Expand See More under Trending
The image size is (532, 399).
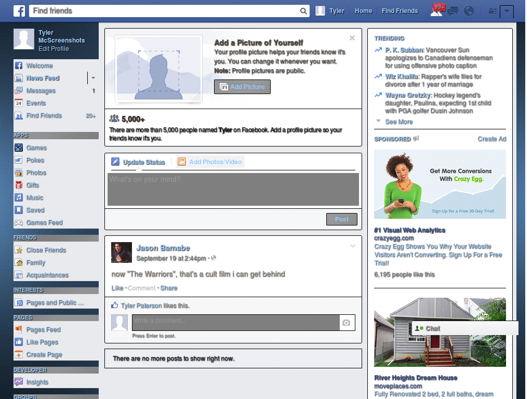tap(399, 122)
